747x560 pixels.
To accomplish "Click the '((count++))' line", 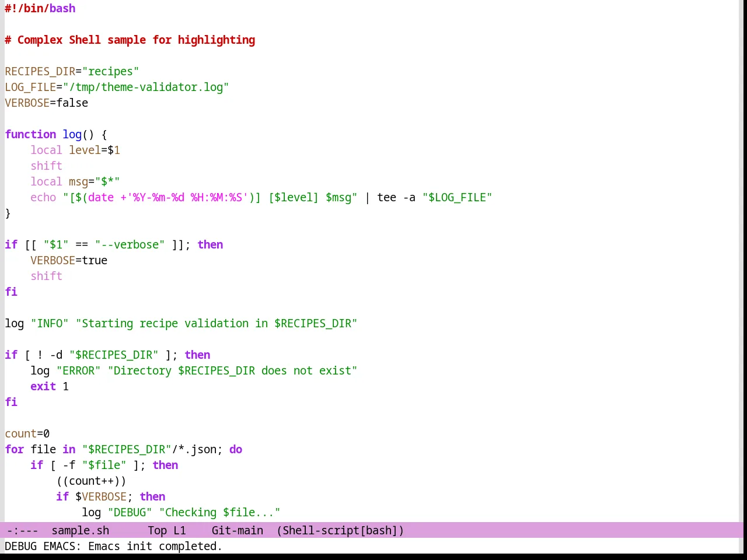I will [91, 481].
